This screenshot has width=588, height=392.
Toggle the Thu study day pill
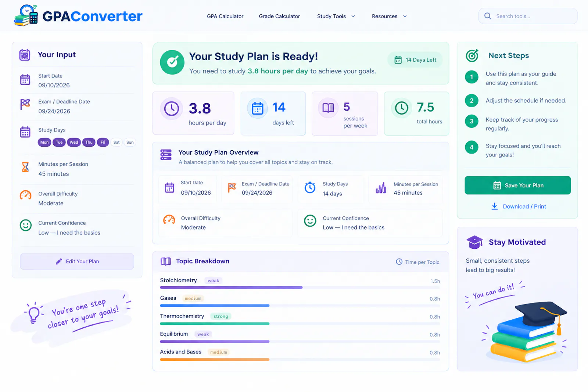click(89, 142)
